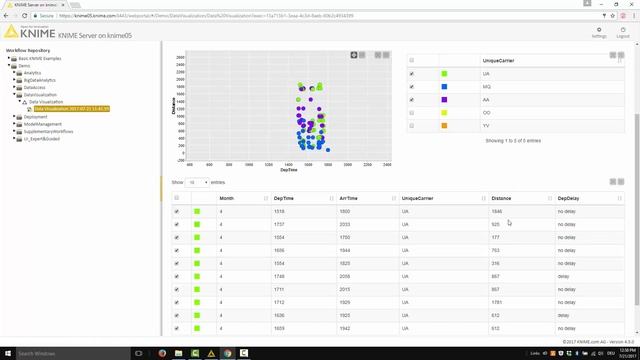Open Windows Start menu
This screenshot has height=360, width=640.
click(8, 353)
